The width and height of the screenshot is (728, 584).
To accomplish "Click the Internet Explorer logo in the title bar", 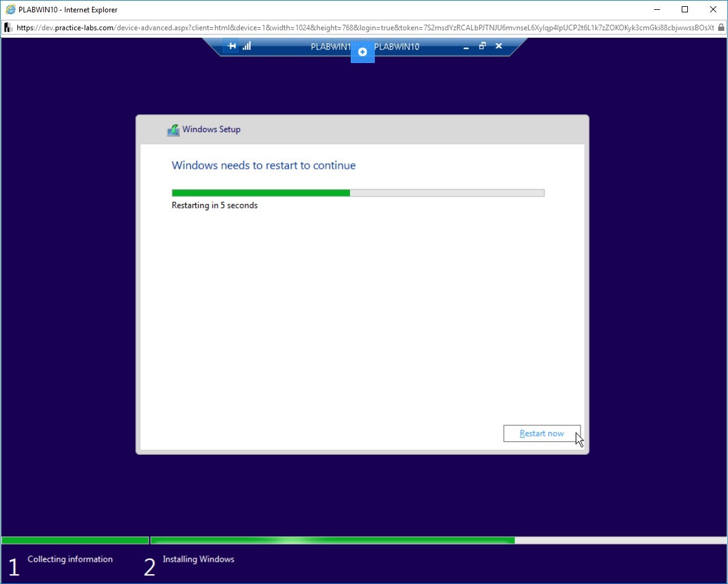I will pyautogui.click(x=10, y=9).
